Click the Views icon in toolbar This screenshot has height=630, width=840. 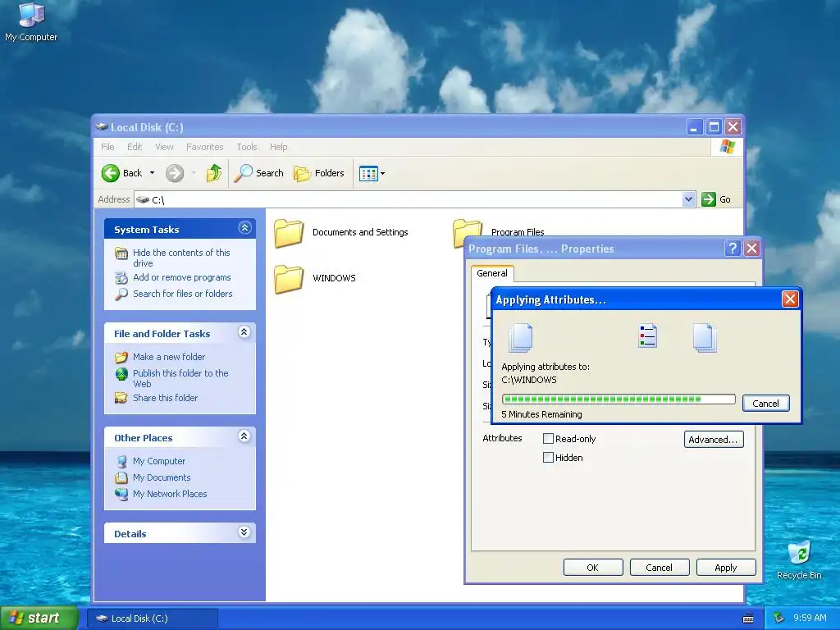pos(368,173)
